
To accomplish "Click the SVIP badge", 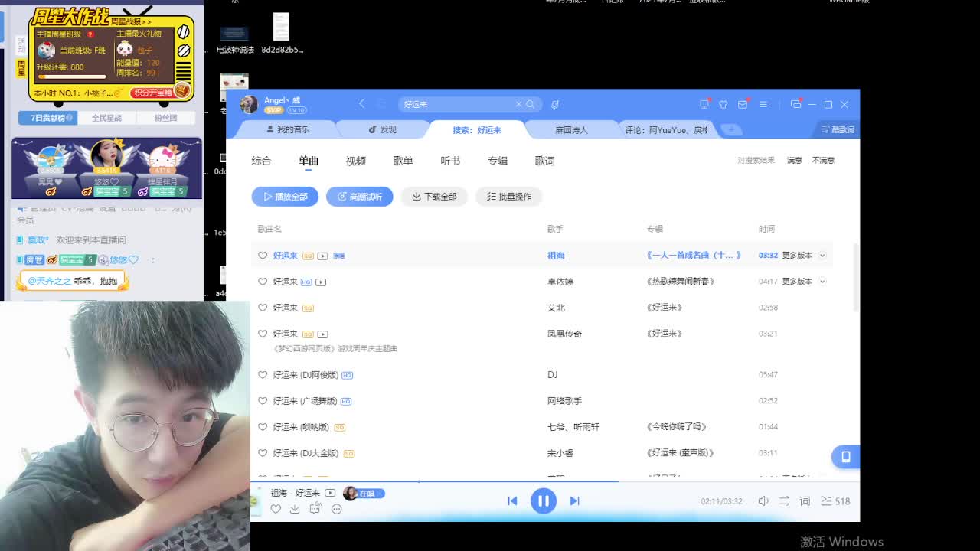I will pos(273,110).
